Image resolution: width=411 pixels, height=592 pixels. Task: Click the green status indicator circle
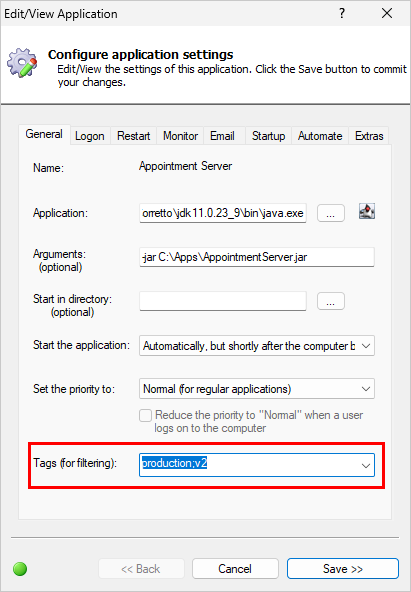(20, 569)
